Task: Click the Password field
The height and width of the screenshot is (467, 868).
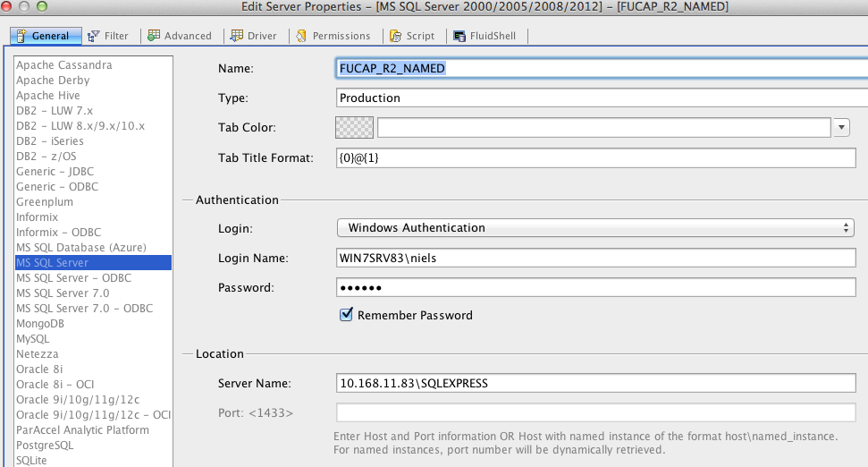Action: click(x=595, y=287)
